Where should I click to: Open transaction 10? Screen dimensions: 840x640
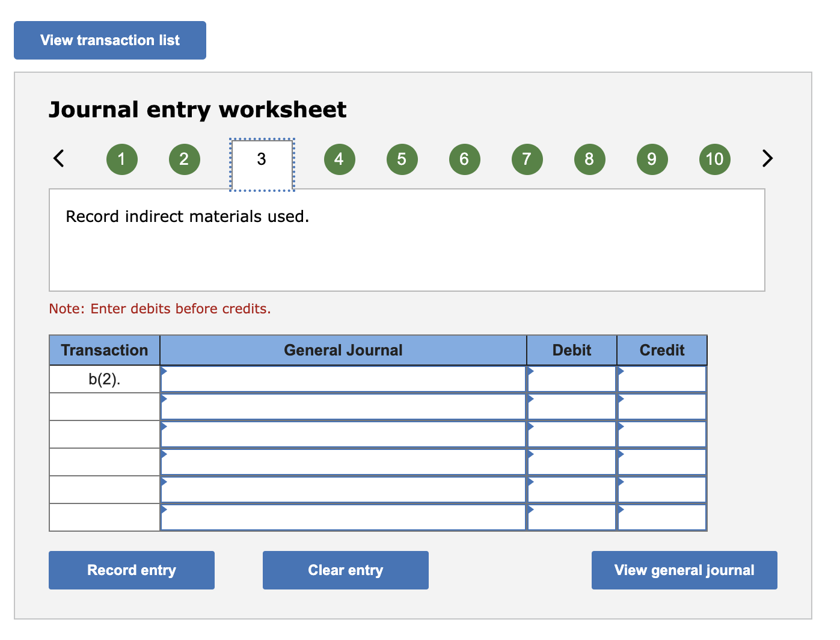click(714, 159)
